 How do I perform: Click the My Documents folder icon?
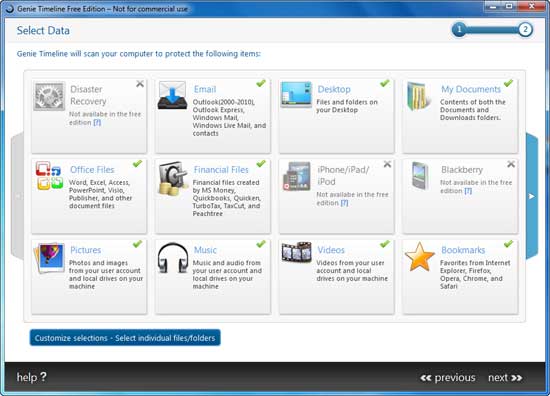[x=419, y=96]
